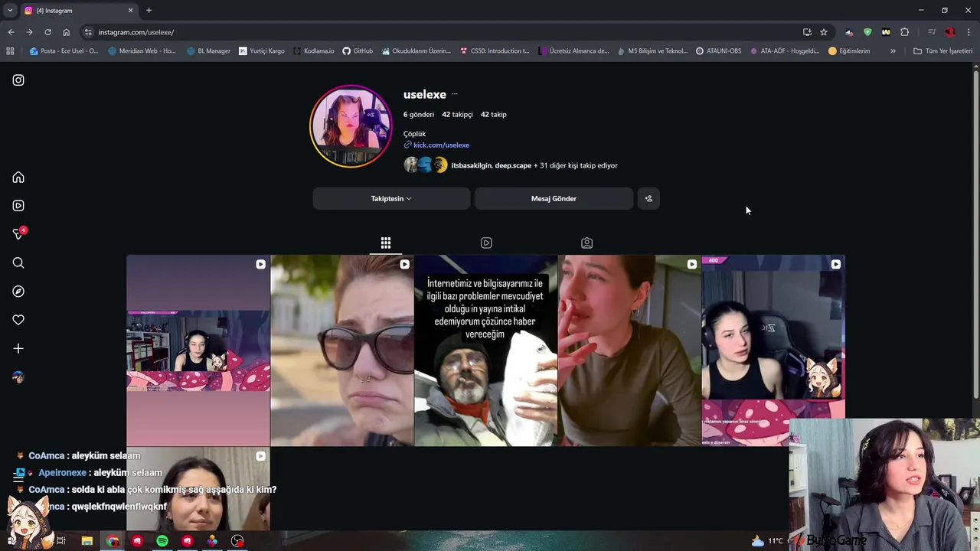
Task: Switch to the tagged photos tab
Action: coord(586,243)
